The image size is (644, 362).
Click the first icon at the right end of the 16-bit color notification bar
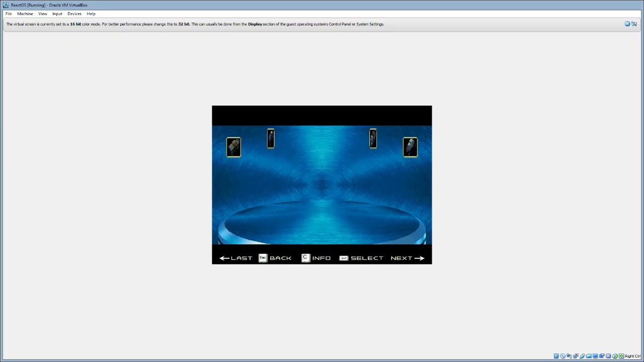[627, 24]
